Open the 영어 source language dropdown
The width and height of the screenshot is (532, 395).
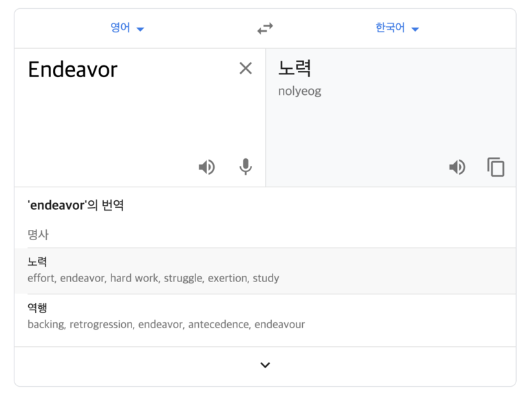point(127,28)
